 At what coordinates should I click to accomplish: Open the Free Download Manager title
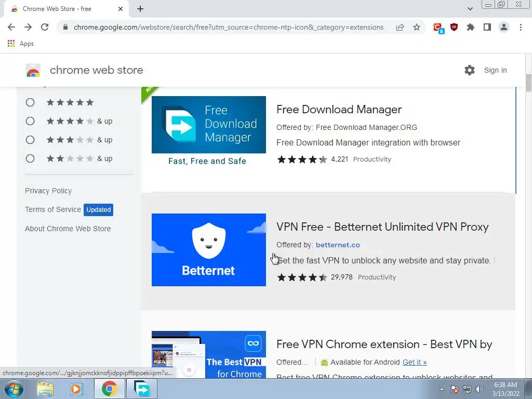[x=339, y=110]
